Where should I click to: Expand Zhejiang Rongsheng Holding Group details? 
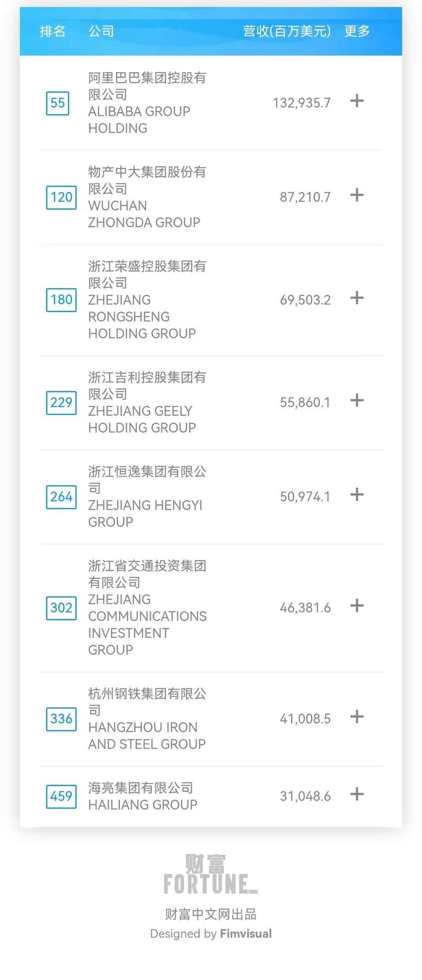pyautogui.click(x=357, y=297)
